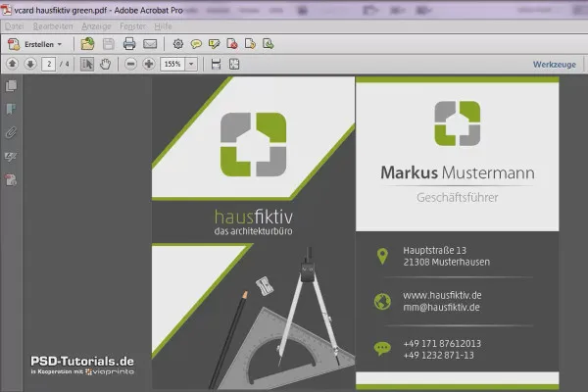The height and width of the screenshot is (392, 588).
Task: Click the page number input field
Action: [x=49, y=64]
